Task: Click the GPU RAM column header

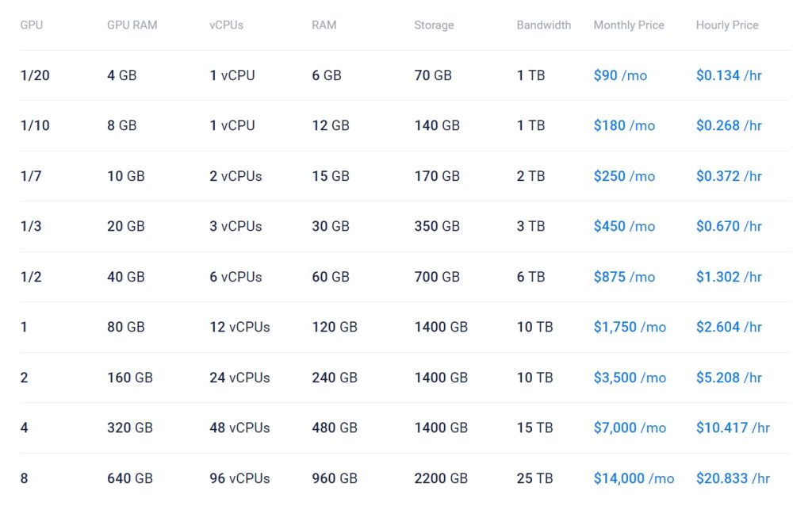Action: point(132,25)
